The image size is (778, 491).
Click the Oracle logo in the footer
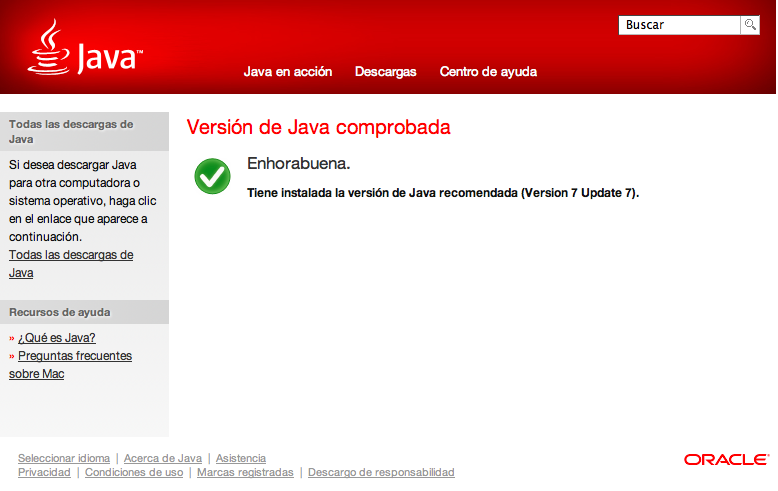727,460
